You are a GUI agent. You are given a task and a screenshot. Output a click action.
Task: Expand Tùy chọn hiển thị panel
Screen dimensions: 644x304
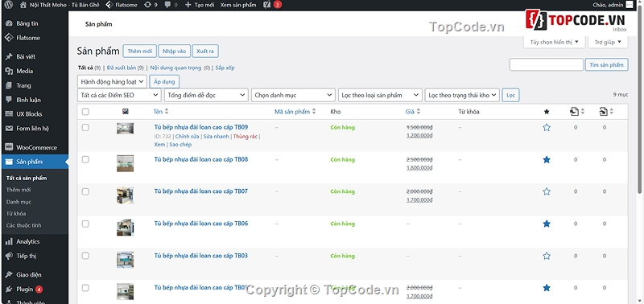point(554,42)
